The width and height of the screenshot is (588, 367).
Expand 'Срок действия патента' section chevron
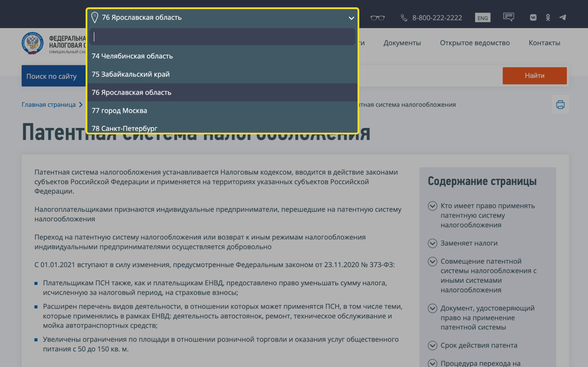[432, 345]
